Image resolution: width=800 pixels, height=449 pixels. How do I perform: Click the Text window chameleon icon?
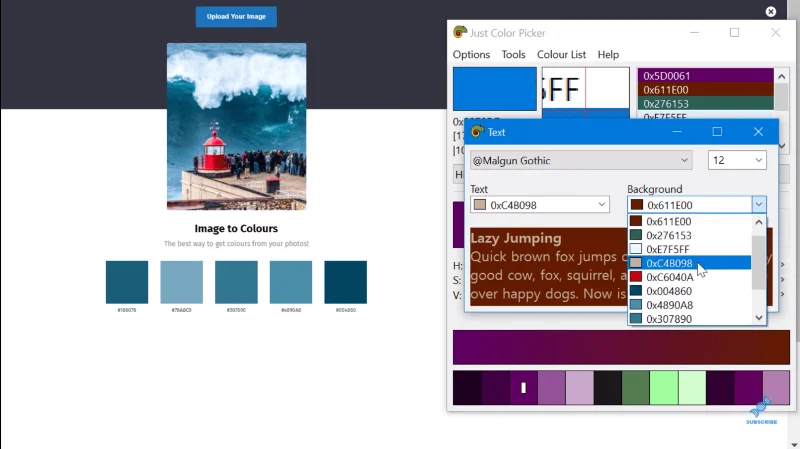click(x=477, y=132)
